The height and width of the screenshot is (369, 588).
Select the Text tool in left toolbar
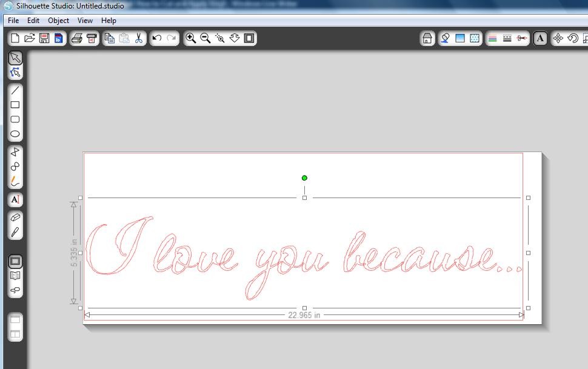coord(15,199)
